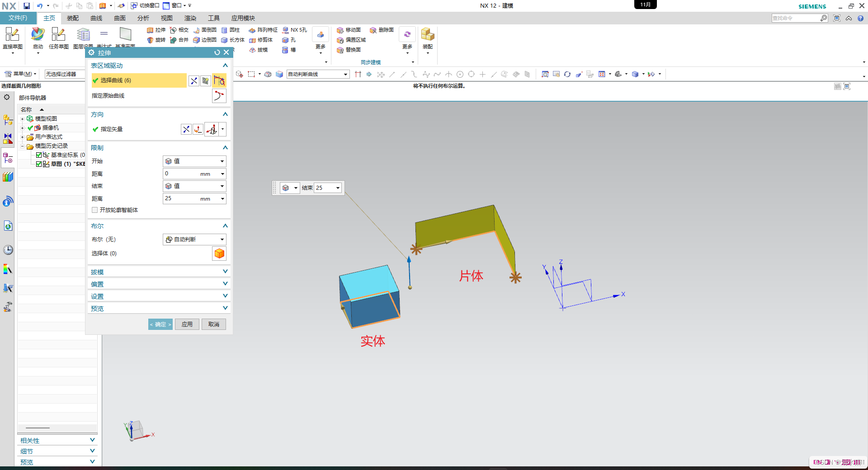The width and height of the screenshot is (868, 470).
Task: Open the 结束 value type dropdown
Action: (x=194, y=186)
